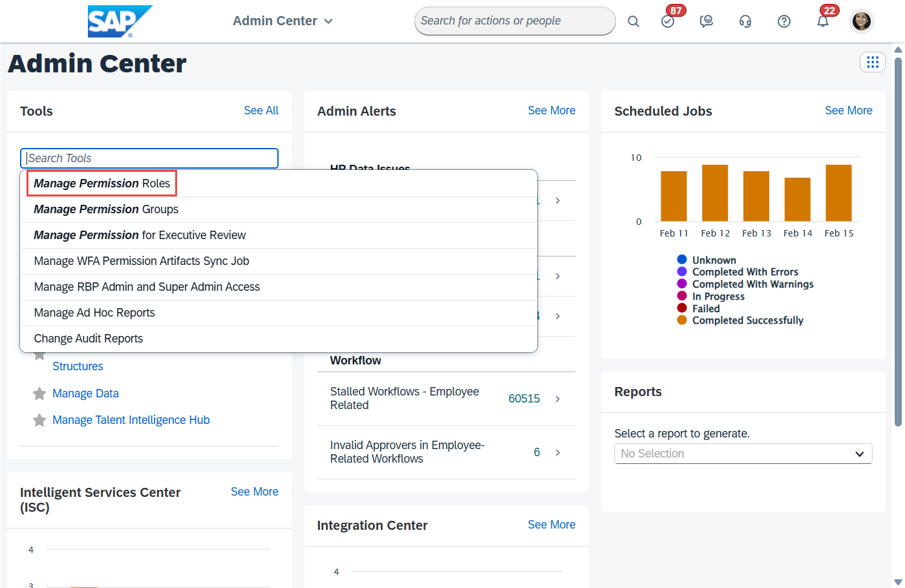Open the report No Selection dropdown

click(x=743, y=454)
